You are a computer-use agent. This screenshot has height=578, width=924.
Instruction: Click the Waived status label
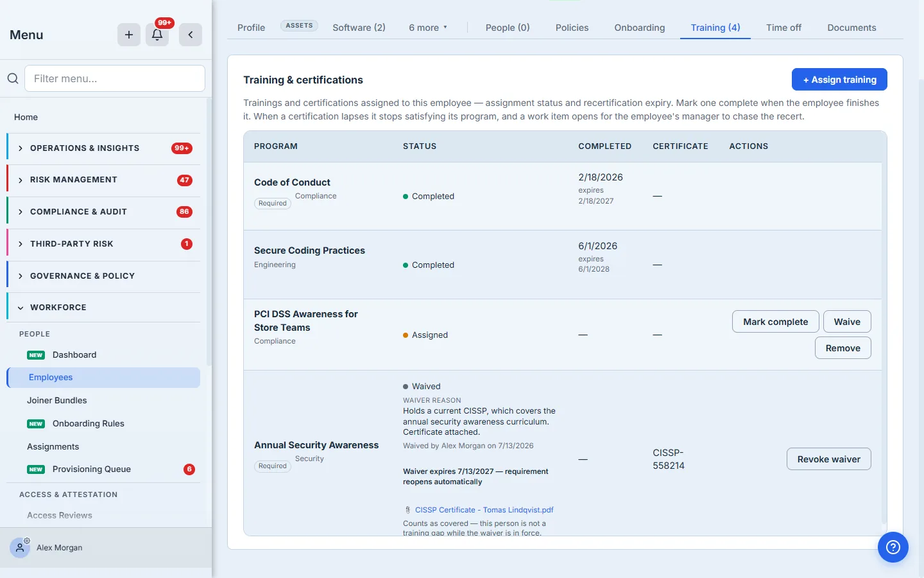click(422, 387)
